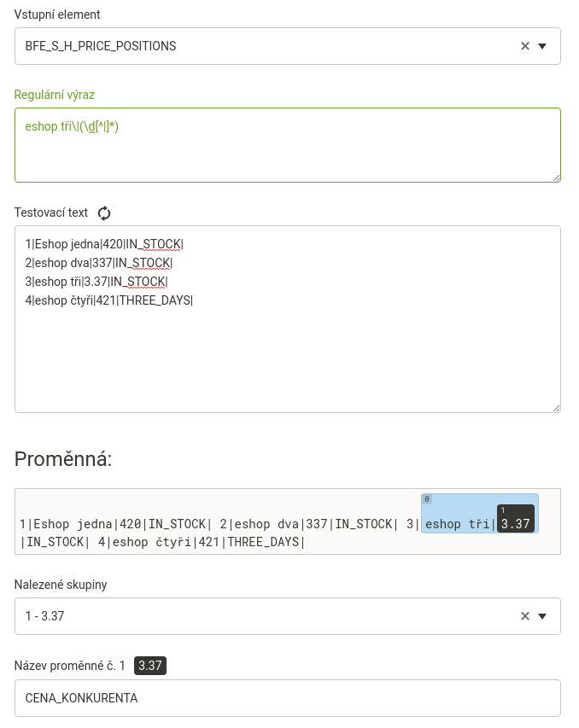Click the refresh icon beside Testovací text

104,213
